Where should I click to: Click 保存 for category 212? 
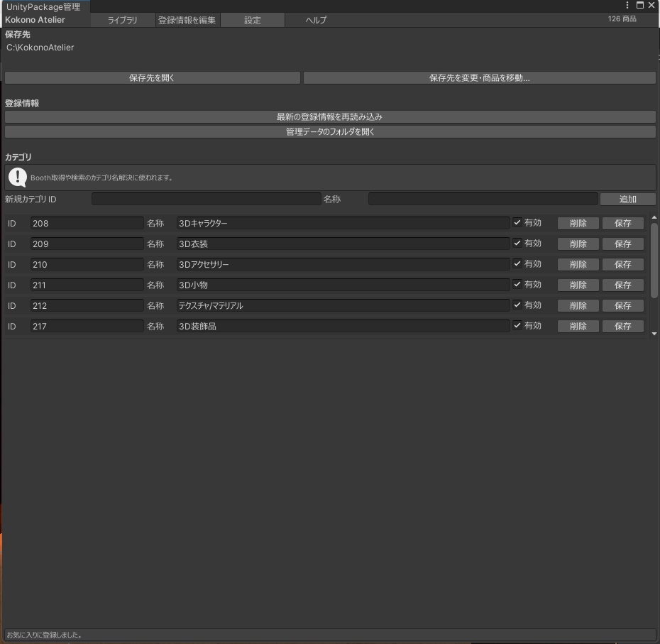[x=622, y=306]
